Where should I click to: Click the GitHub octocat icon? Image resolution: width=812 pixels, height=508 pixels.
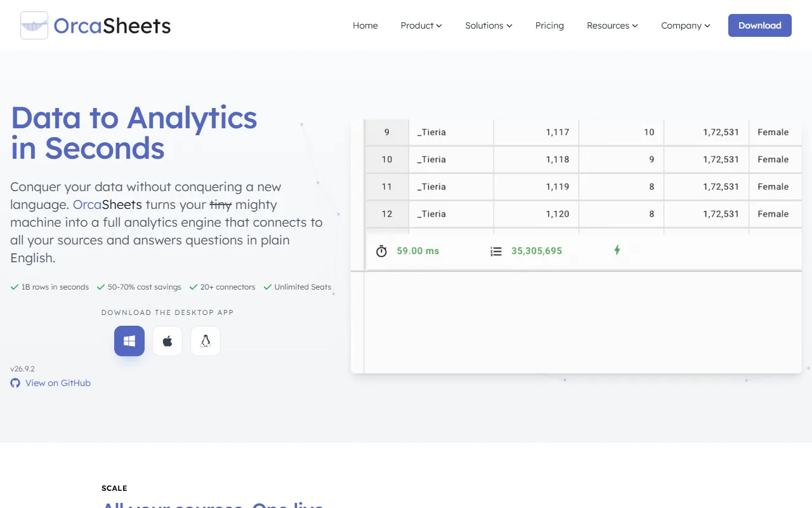pyautogui.click(x=15, y=383)
